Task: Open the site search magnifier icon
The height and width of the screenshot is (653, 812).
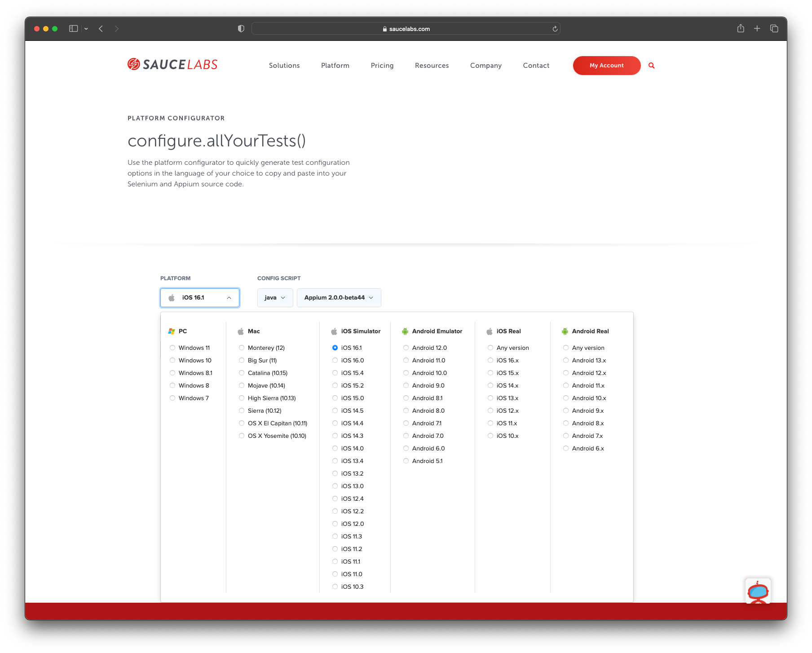Action: (x=652, y=66)
